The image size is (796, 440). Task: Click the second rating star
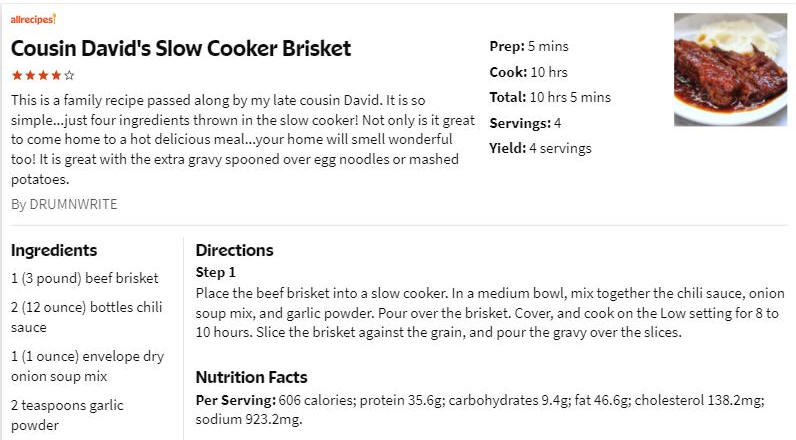30,76
